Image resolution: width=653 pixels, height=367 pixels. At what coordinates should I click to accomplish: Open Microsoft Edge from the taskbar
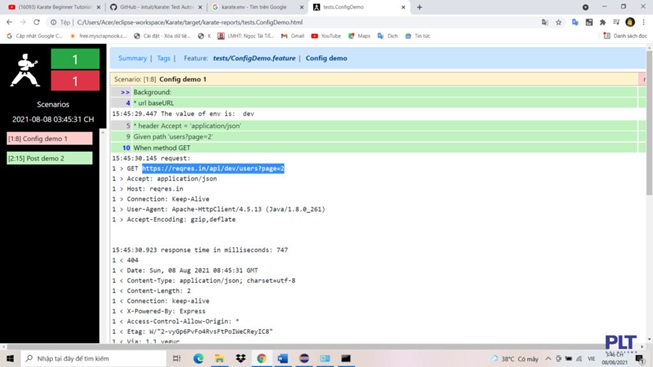click(198, 358)
